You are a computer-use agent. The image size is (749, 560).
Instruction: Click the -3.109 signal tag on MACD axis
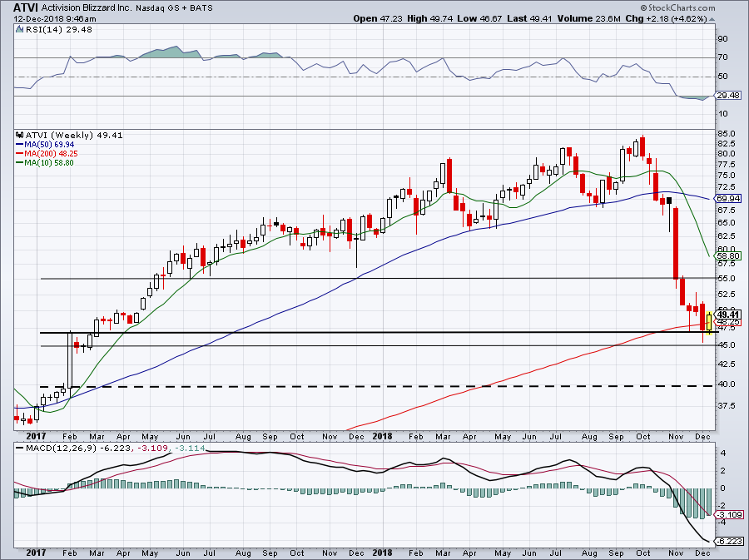[x=729, y=514]
